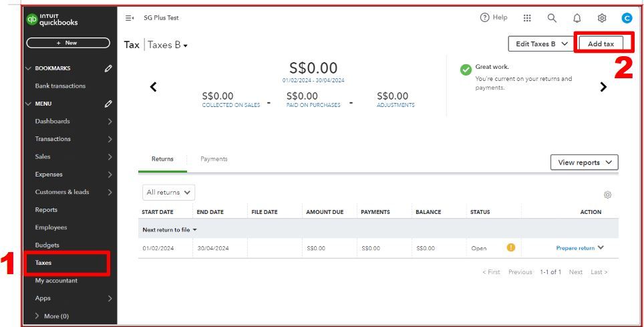Collapse the MENU section
The image size is (644, 327).
coord(28,104)
